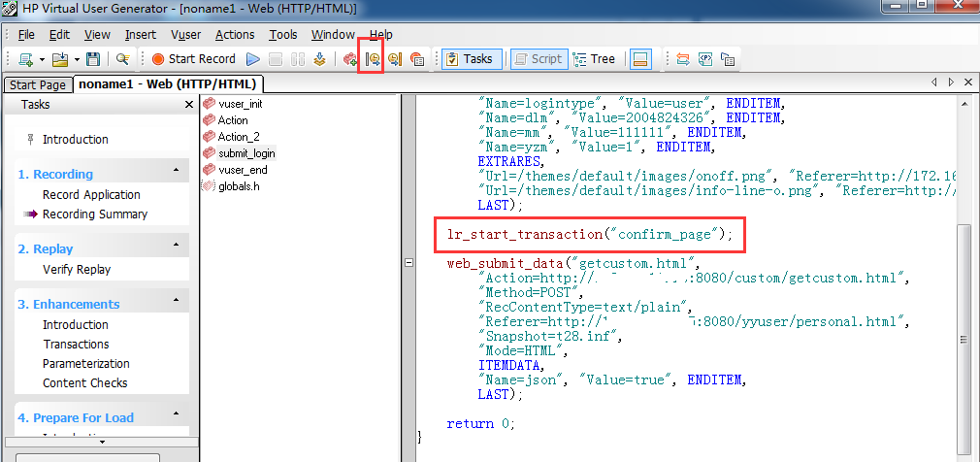Click the Create New Action icon
The width and height of the screenshot is (980, 462).
coord(350,59)
